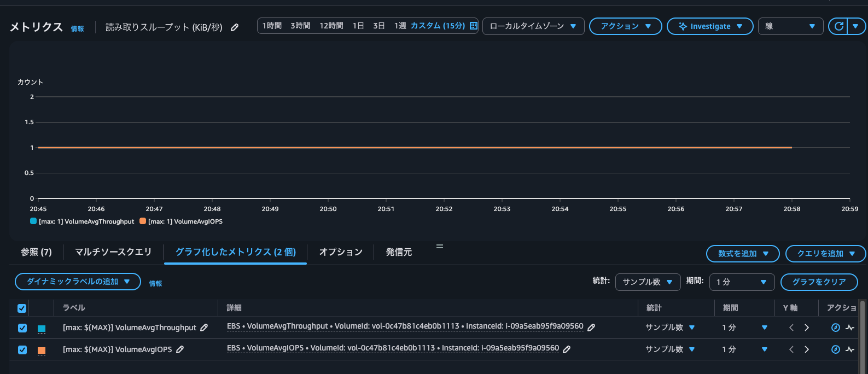Click the compass icon in VolumeAvgThroughput row

[836, 328]
